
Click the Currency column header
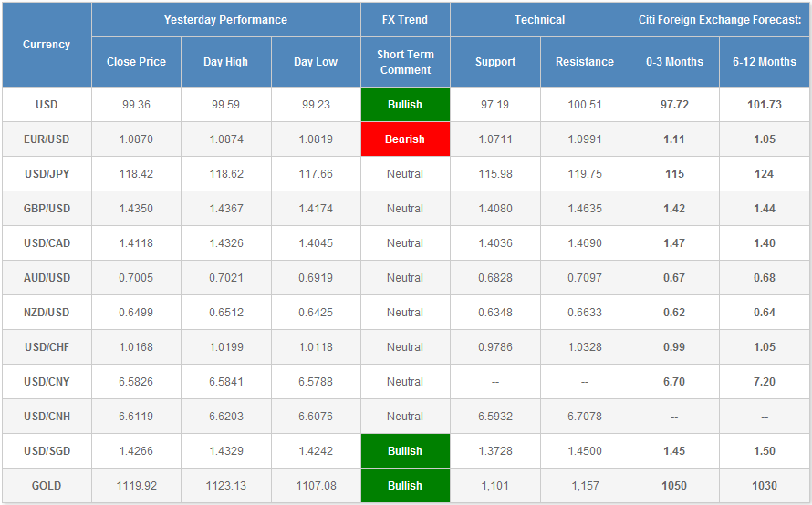pos(47,45)
